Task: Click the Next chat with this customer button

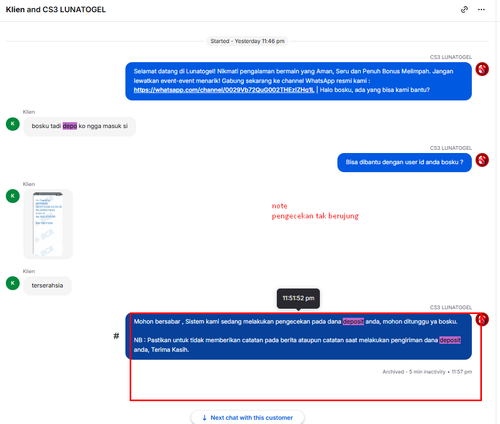Action: (247, 417)
